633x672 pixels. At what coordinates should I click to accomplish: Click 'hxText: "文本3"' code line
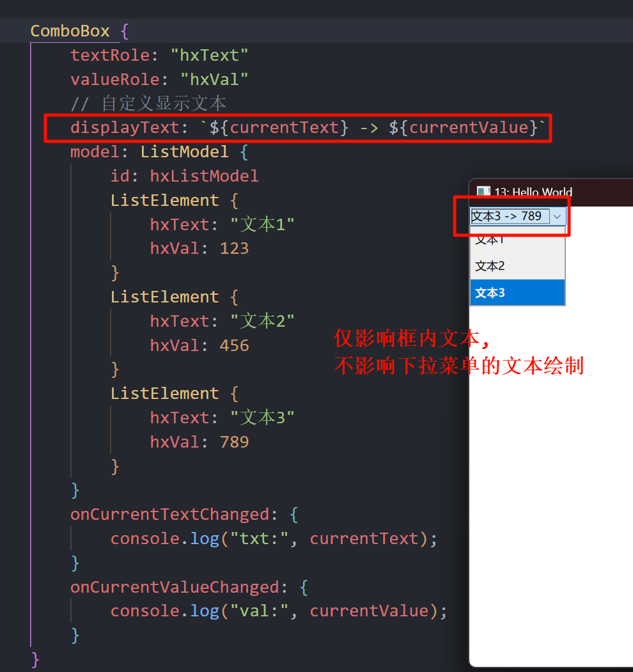point(222,418)
